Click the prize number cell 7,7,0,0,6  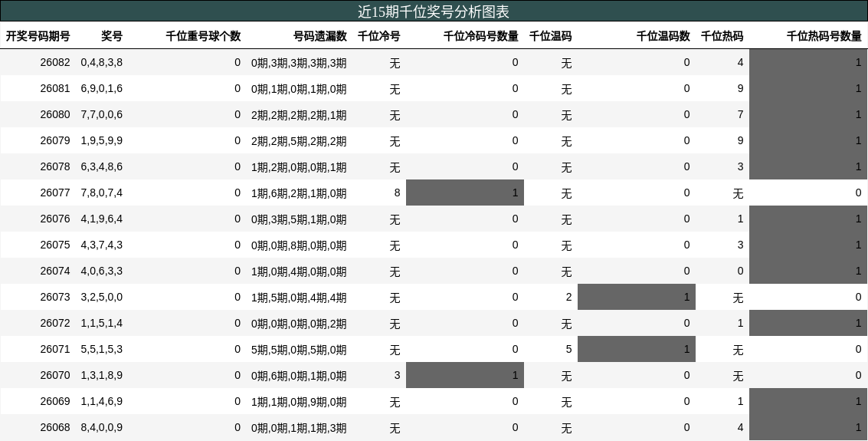point(102,115)
